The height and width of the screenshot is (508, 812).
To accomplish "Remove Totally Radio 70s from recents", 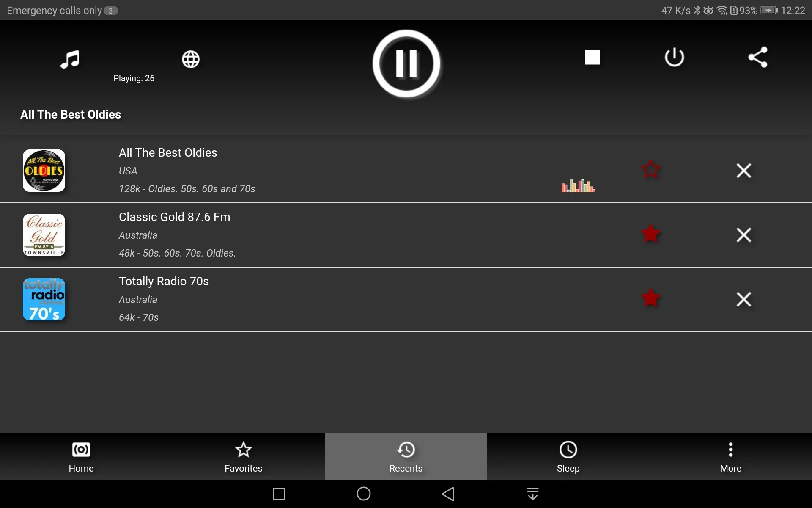I will (x=743, y=299).
